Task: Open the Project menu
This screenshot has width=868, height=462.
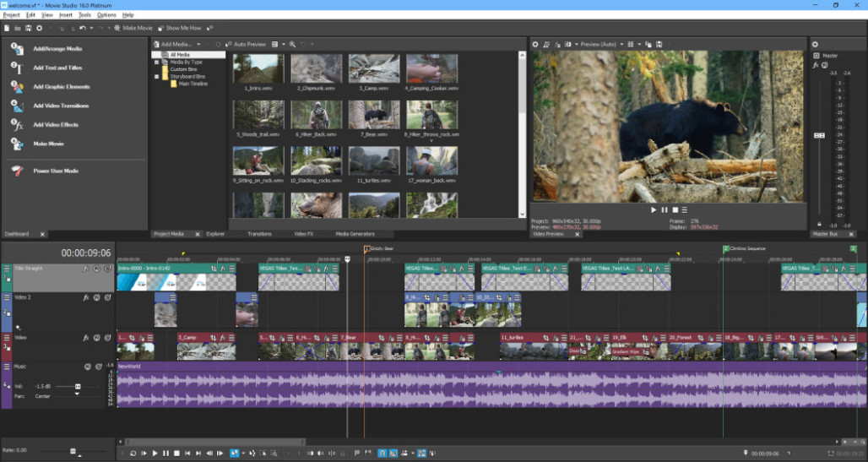Action: pos(11,15)
